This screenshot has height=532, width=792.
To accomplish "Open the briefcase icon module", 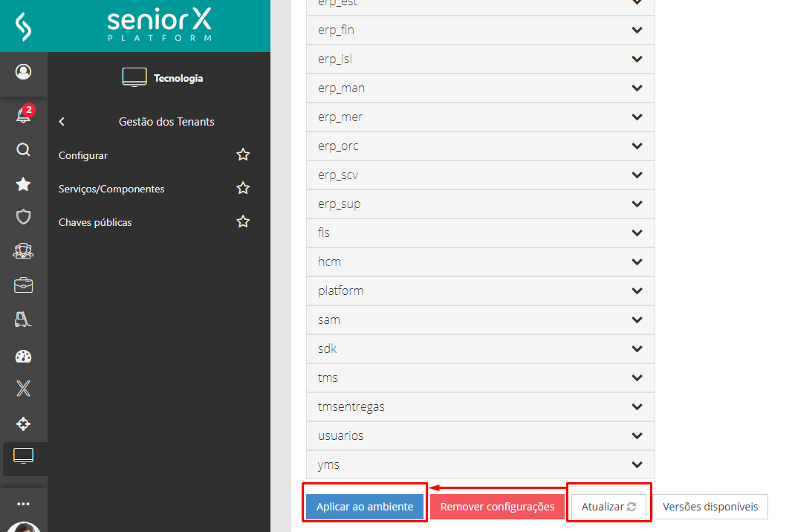I will 23,285.
